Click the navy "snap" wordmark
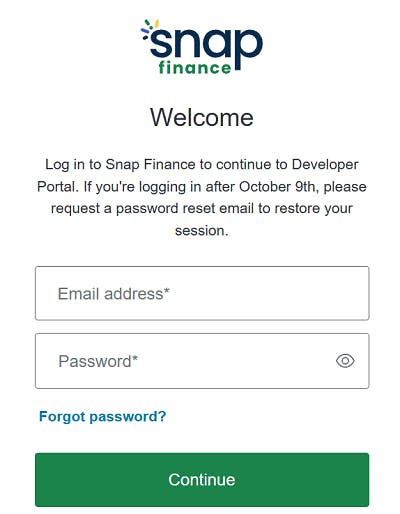400x514 pixels. (x=206, y=47)
